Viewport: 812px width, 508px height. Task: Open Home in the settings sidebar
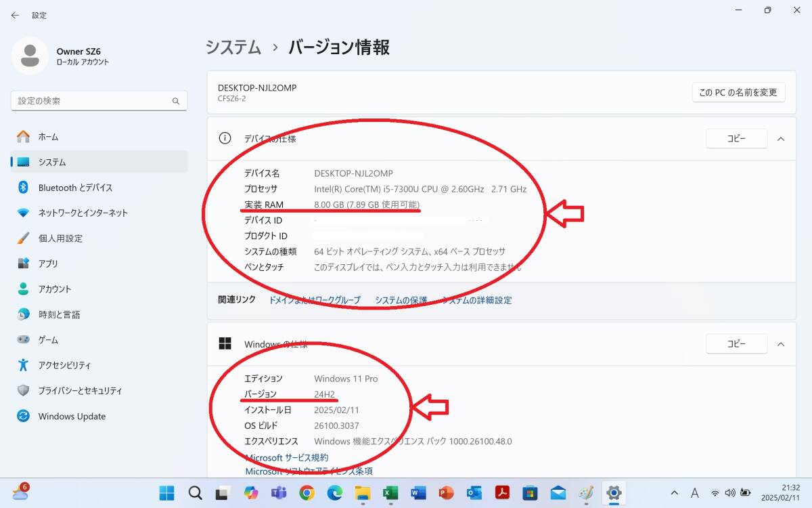pyautogui.click(x=99, y=137)
